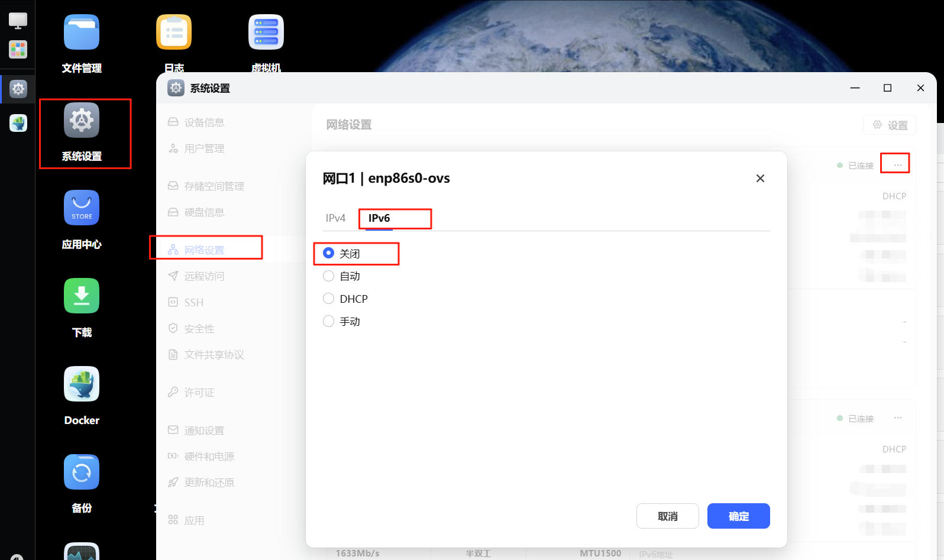Screen dimensions: 944x560
Task: Click the 取消 cancel button
Action: click(x=668, y=516)
